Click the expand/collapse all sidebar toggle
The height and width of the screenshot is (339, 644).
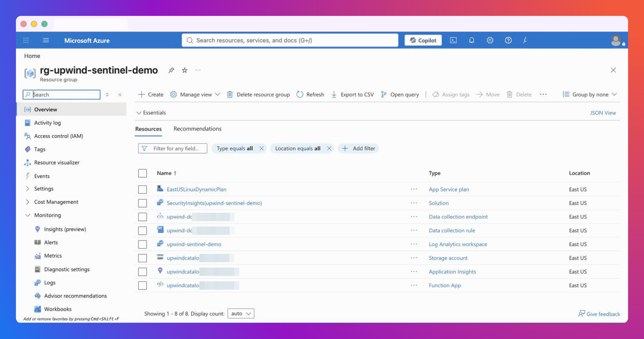point(107,94)
